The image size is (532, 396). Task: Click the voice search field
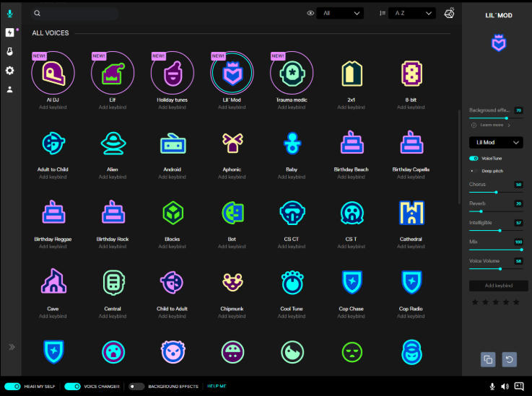point(75,13)
